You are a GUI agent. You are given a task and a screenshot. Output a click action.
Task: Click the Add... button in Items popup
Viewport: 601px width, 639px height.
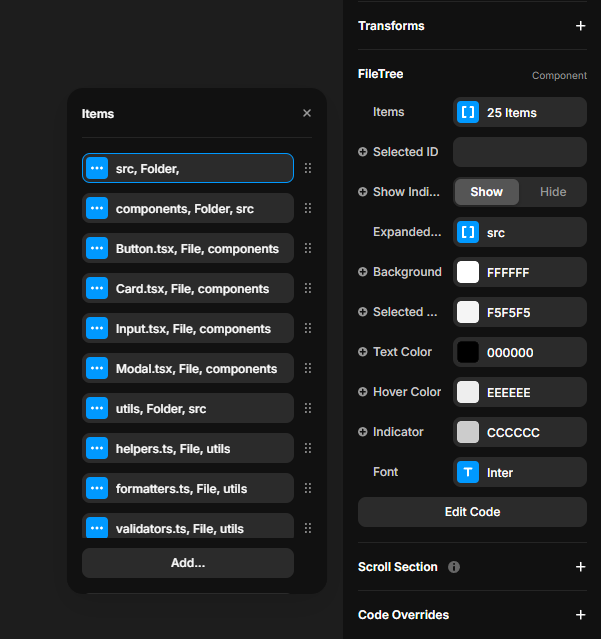point(188,563)
